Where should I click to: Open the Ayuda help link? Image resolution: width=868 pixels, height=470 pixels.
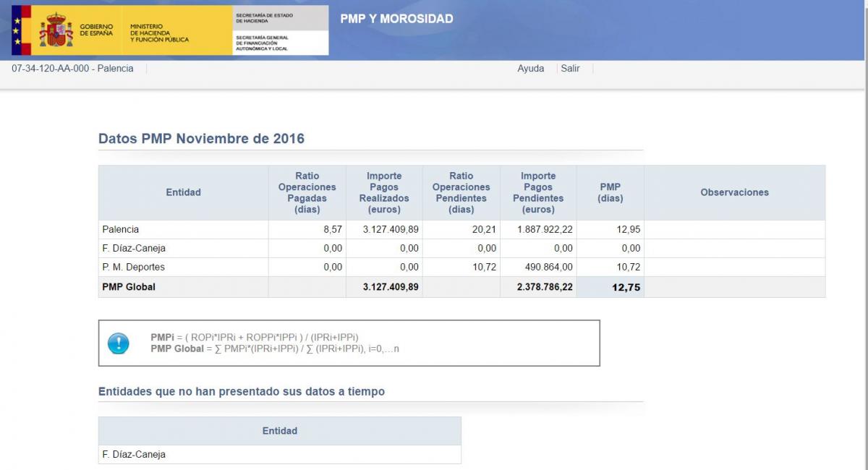pos(530,69)
